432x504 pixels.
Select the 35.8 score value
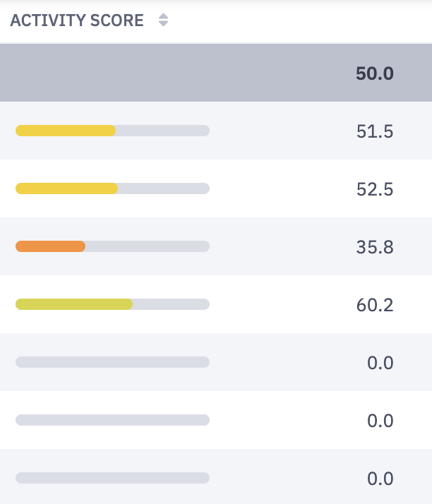pos(375,247)
